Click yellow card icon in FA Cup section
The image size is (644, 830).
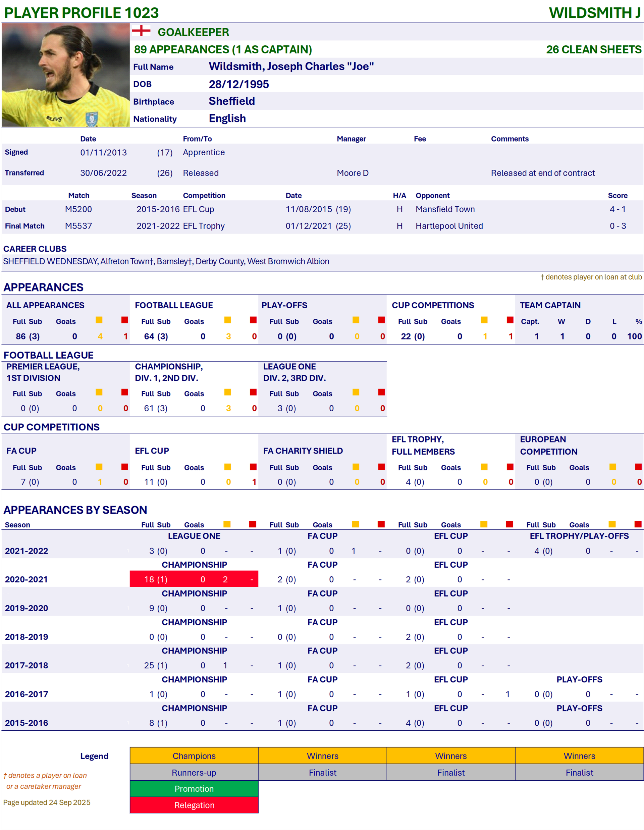point(99,467)
